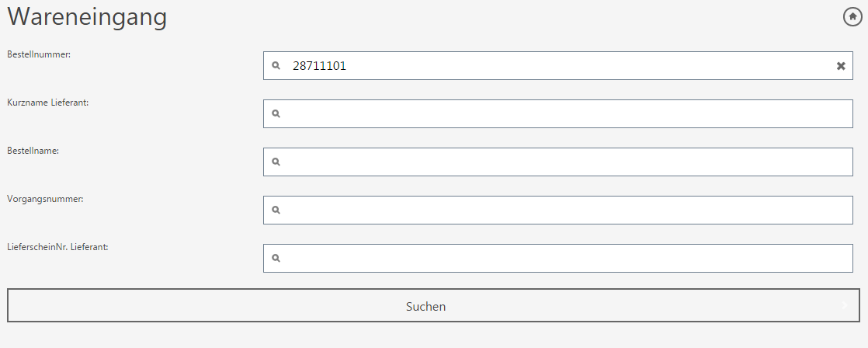Click the Bestellname label
This screenshot has height=348, width=868.
tap(33, 151)
